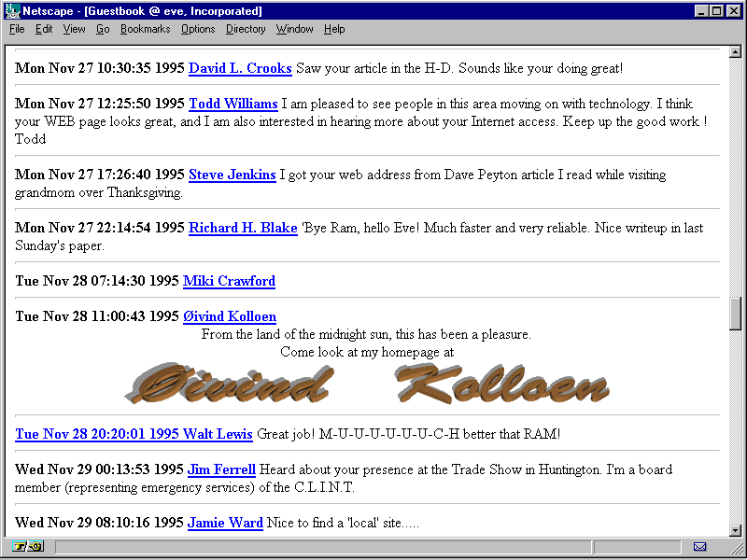The width and height of the screenshot is (747, 560).
Task: Click the scrollbar up arrow
Action: pyautogui.click(x=736, y=54)
